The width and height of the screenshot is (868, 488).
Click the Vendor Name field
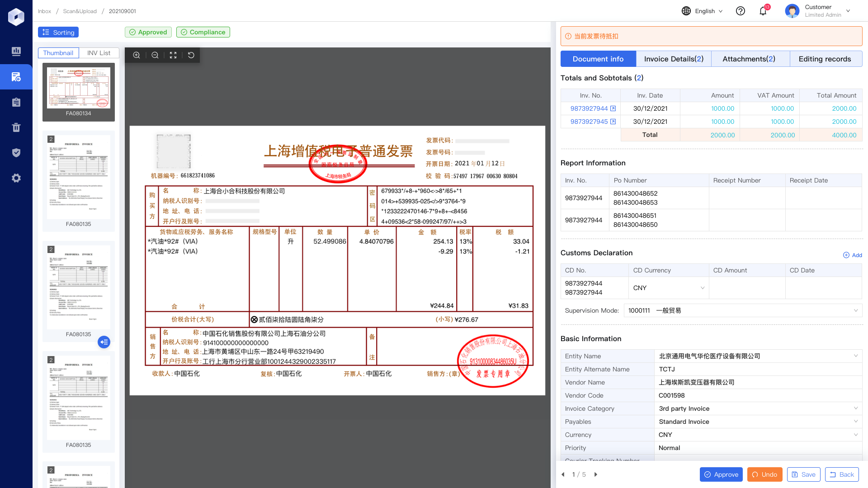tap(758, 382)
